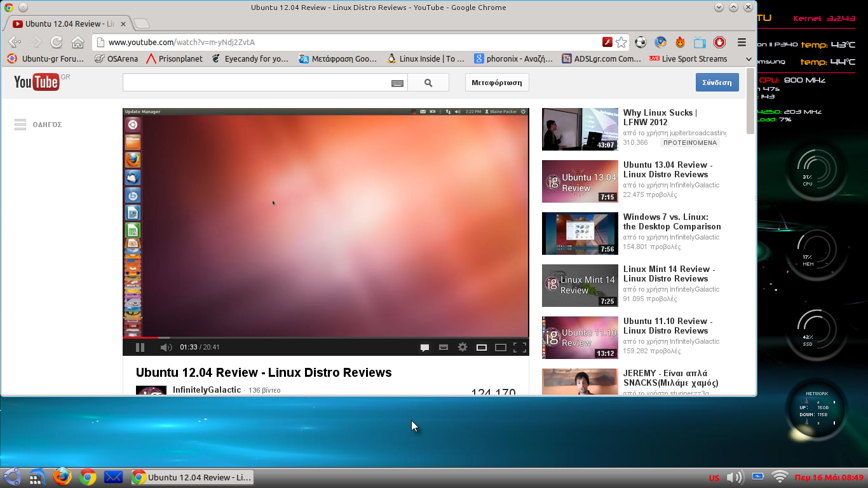The image size is (868, 488).
Task: Expand the ΟΔΗΓΟΣ guide menu
Action: (x=38, y=125)
